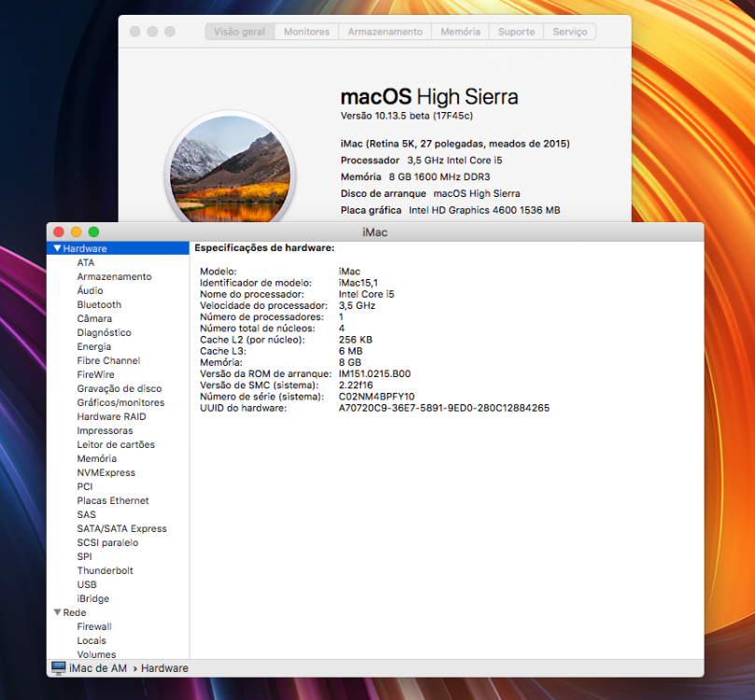The width and height of the screenshot is (755, 700).
Task: Click the version text '10.13.5 beta (17F45c)'
Action: coord(424,116)
